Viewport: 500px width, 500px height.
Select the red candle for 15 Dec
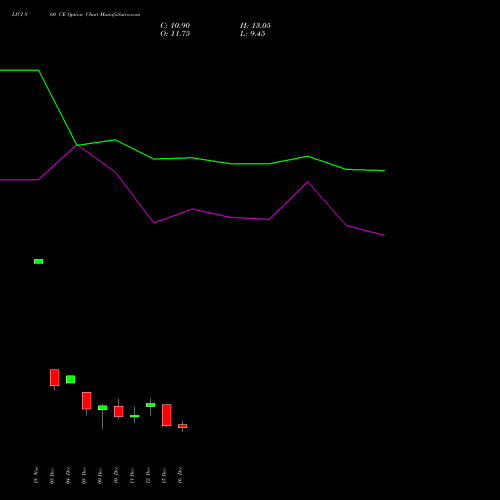167,415
